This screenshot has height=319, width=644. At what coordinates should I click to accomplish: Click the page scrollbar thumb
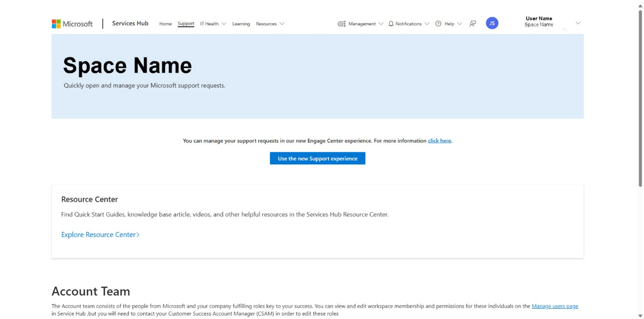[x=640, y=98]
